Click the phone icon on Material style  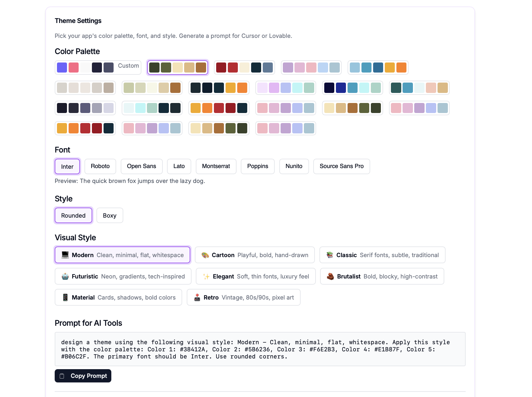[x=65, y=298]
